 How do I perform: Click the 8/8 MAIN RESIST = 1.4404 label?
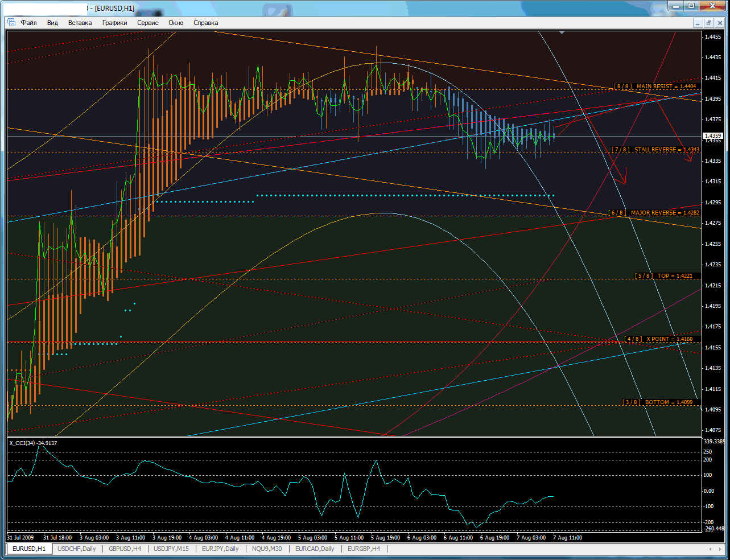pos(655,87)
